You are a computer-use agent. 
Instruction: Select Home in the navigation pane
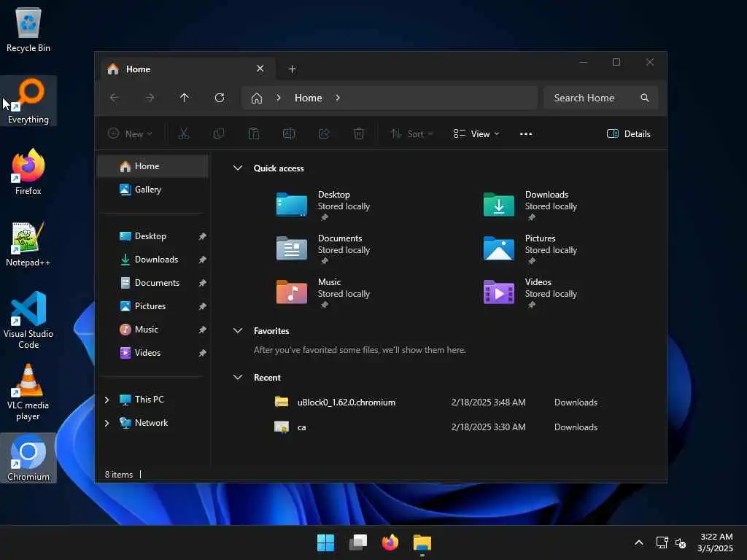[x=152, y=166]
